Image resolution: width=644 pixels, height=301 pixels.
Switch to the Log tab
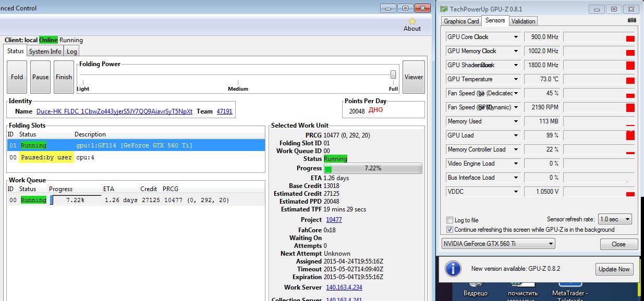72,51
